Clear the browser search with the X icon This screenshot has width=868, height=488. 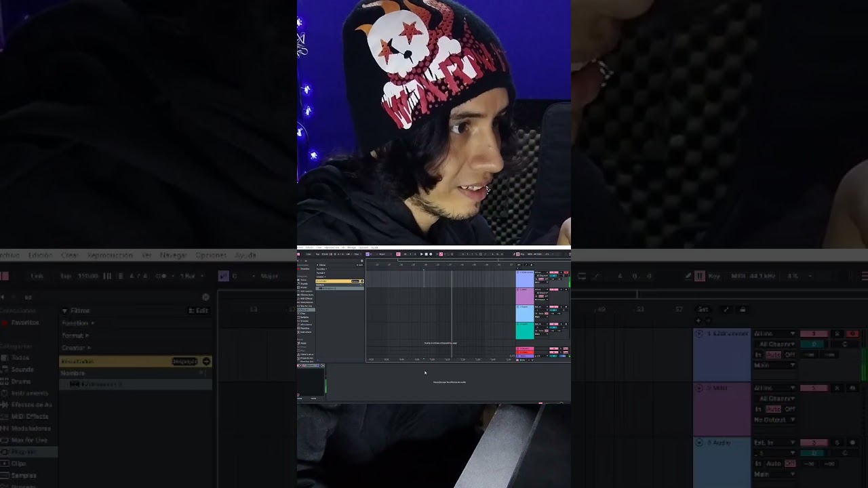(x=362, y=261)
